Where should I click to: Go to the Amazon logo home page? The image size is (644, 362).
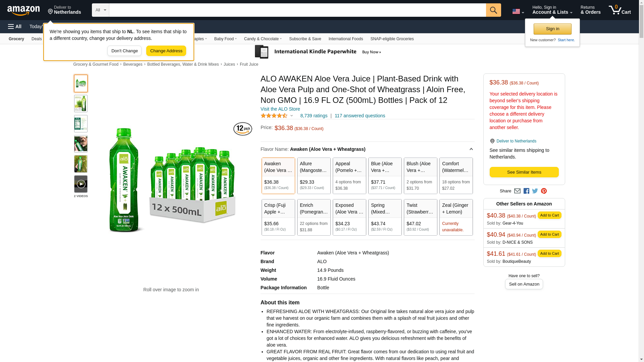23,11
